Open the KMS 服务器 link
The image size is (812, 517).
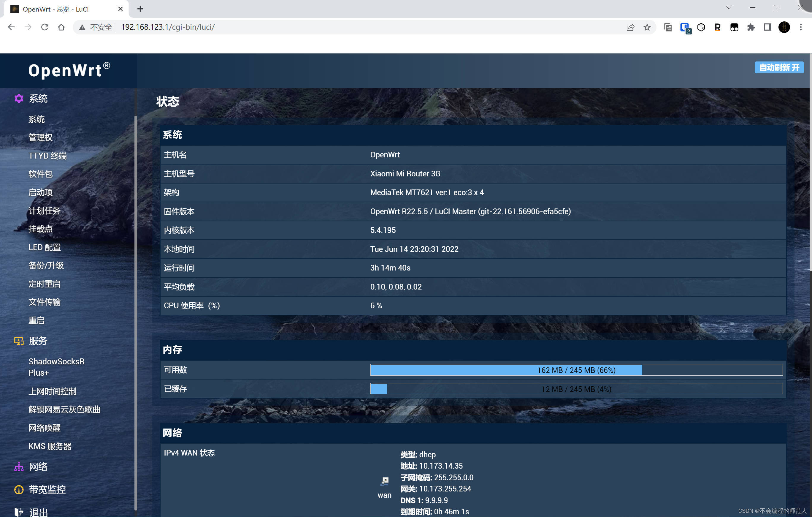50,446
